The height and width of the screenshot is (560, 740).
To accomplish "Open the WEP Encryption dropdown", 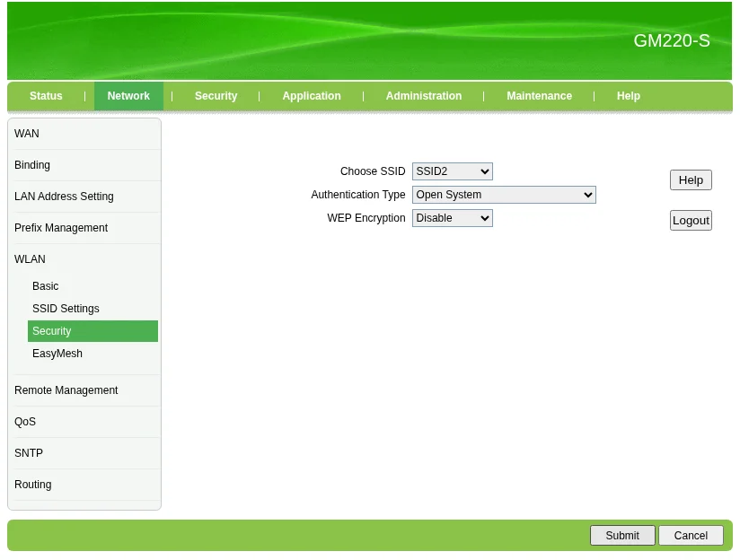I will pyautogui.click(x=452, y=218).
